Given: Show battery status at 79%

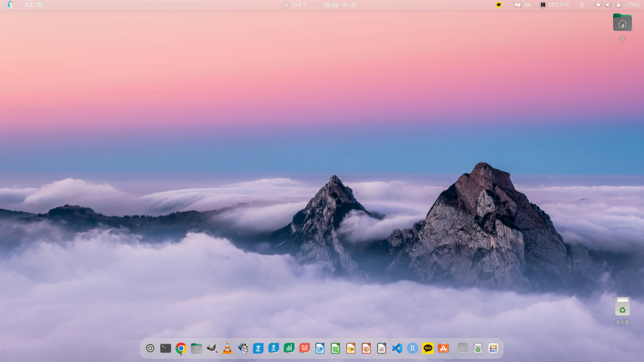Looking at the screenshot, I should (x=628, y=5).
